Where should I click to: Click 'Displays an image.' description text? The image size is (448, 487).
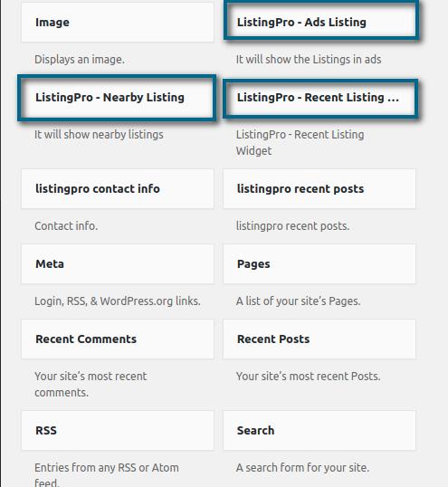80,60
